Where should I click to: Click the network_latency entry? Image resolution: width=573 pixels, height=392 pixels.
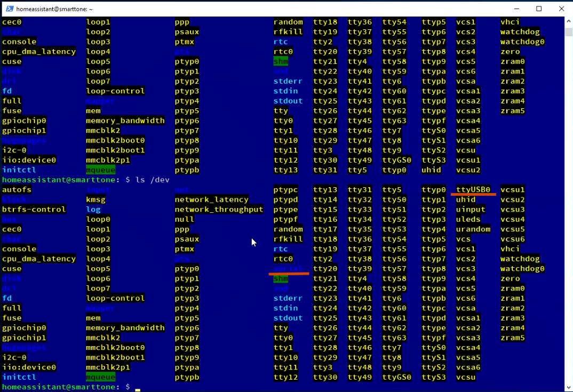coord(211,199)
